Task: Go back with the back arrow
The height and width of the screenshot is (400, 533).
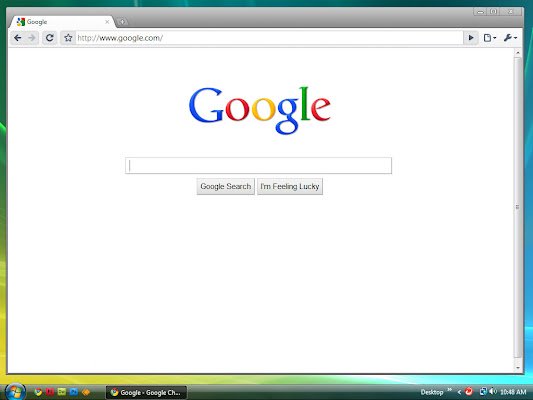Action: click(x=18, y=38)
